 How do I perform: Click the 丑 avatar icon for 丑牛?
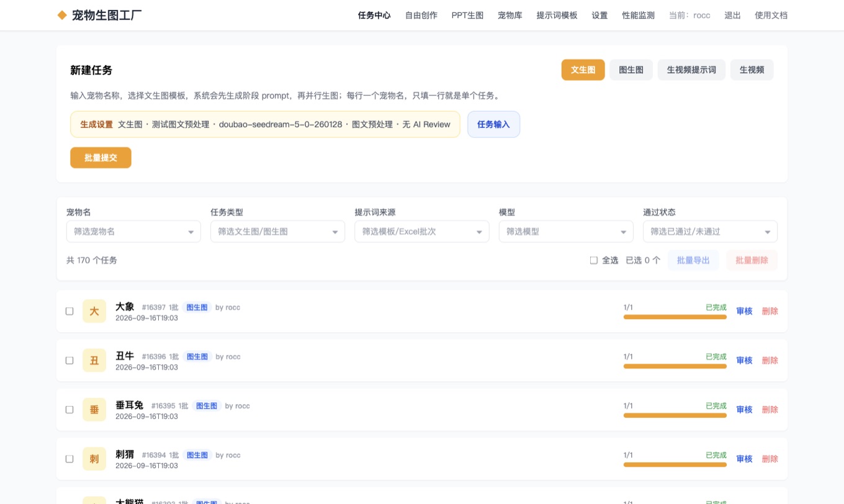click(x=94, y=360)
